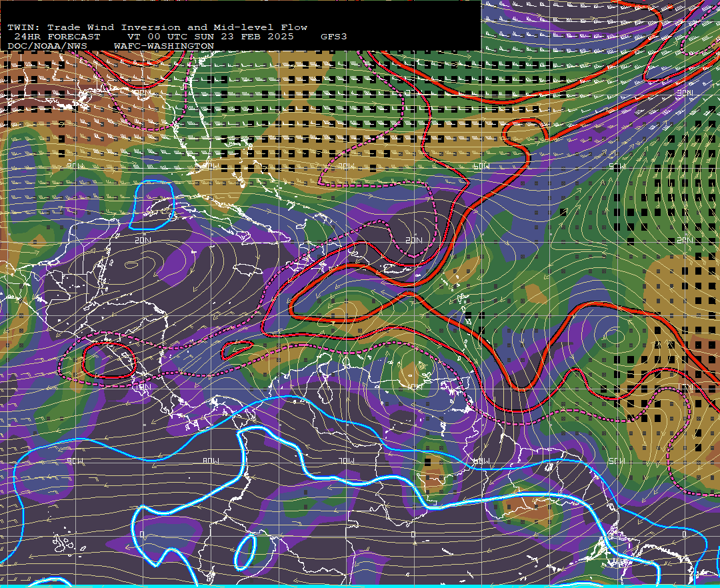720x588 pixels.
Task: Click the red closed contour over Nicaragua
Action: tap(109, 360)
